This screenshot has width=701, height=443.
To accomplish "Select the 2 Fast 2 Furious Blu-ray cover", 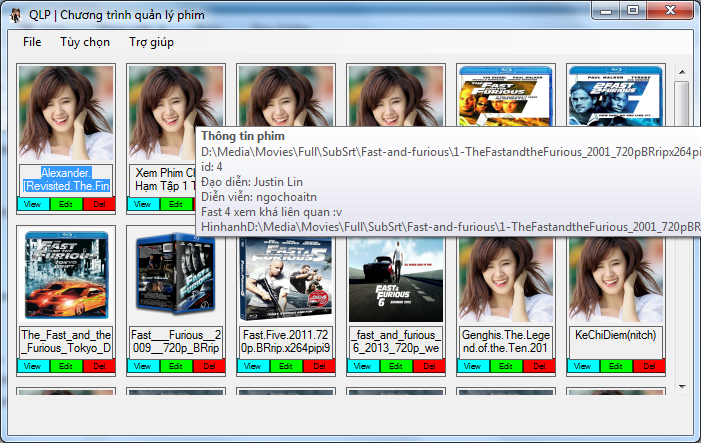I will click(616, 96).
